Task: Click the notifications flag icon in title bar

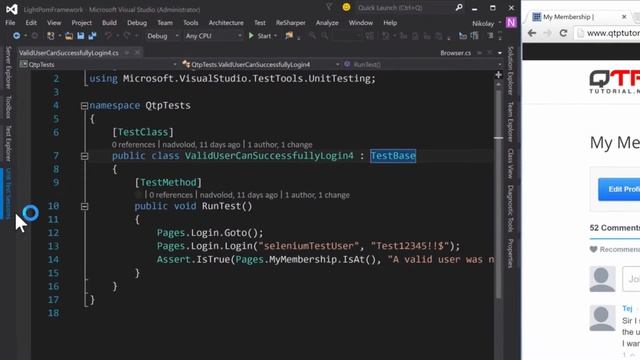Action: point(329,7)
